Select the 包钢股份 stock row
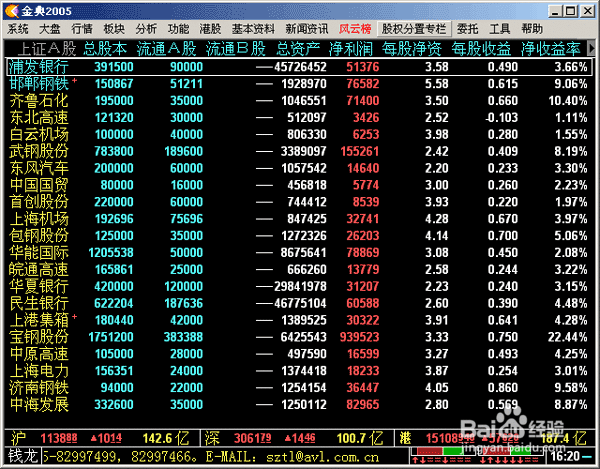This screenshot has height=469, width=600. (299, 236)
